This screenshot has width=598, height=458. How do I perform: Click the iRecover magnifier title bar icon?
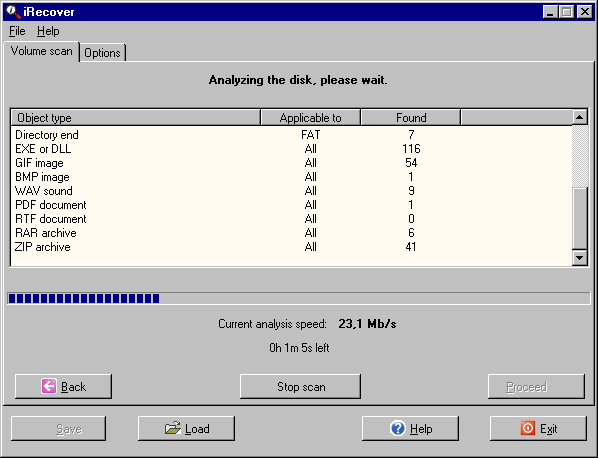pyautogui.click(x=13, y=11)
